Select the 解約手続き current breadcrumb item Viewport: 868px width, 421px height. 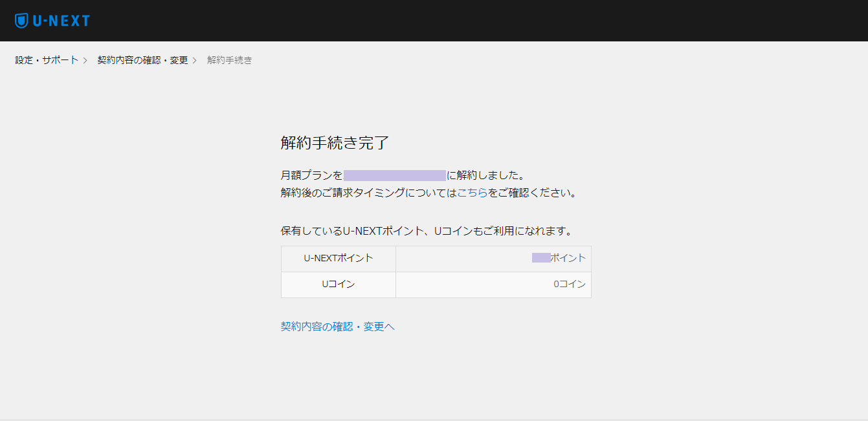pyautogui.click(x=230, y=60)
